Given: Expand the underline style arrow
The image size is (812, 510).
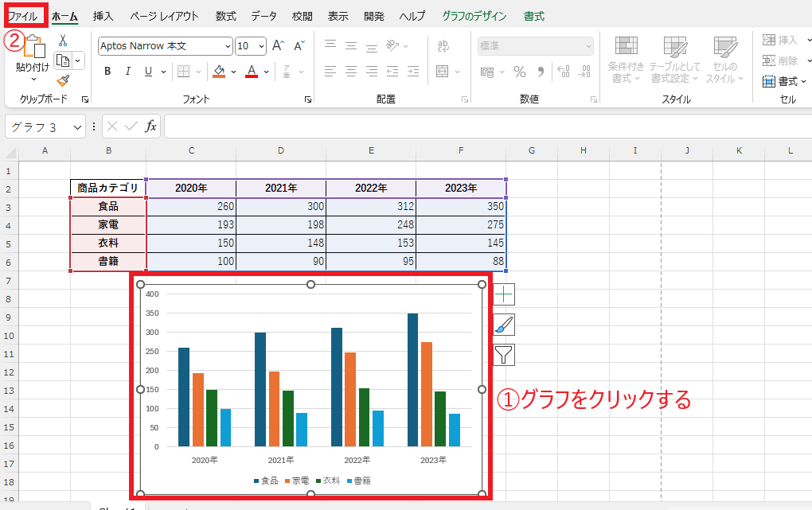Looking at the screenshot, I should 163,72.
